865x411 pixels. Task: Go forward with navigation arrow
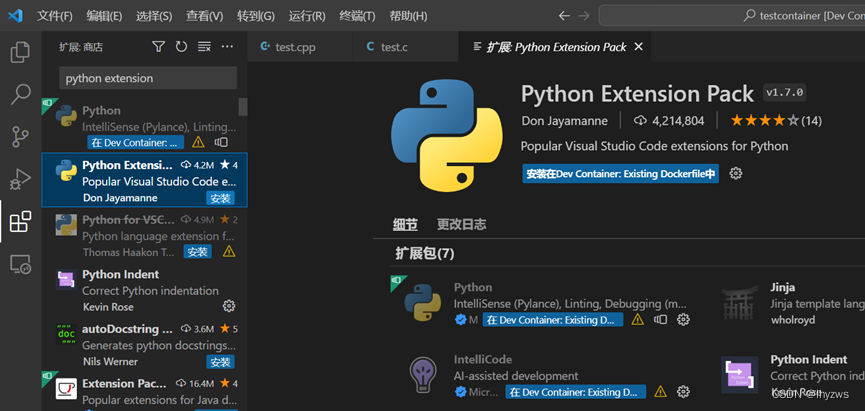click(x=583, y=16)
